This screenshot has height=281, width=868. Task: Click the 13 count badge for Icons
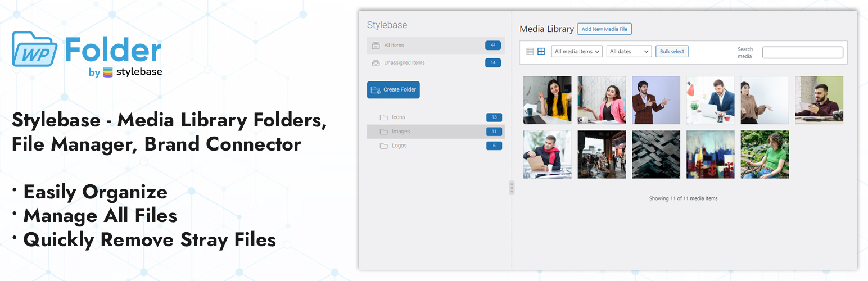coord(494,117)
